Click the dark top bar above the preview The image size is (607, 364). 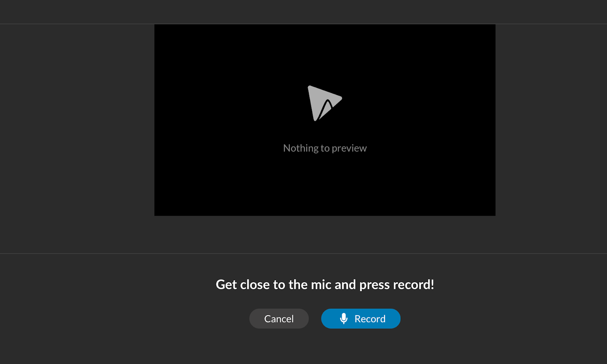click(303, 11)
